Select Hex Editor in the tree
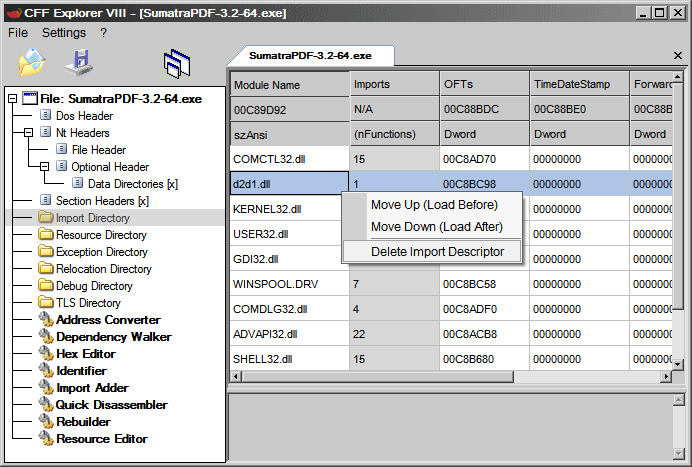This screenshot has height=467, width=692. pos(86,354)
